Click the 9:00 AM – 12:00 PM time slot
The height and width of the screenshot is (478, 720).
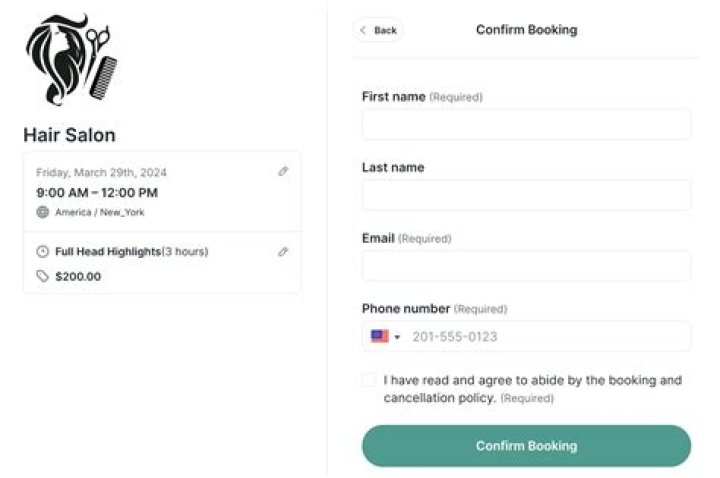[97, 192]
